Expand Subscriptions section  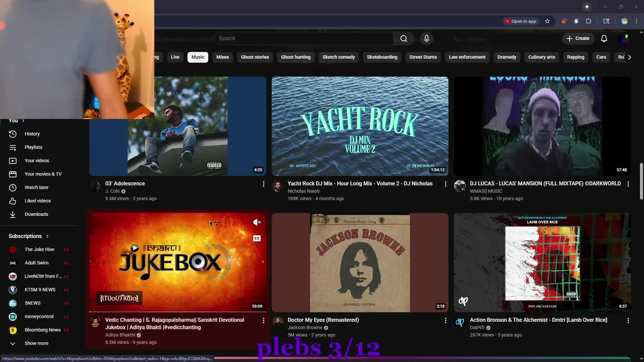point(29,236)
